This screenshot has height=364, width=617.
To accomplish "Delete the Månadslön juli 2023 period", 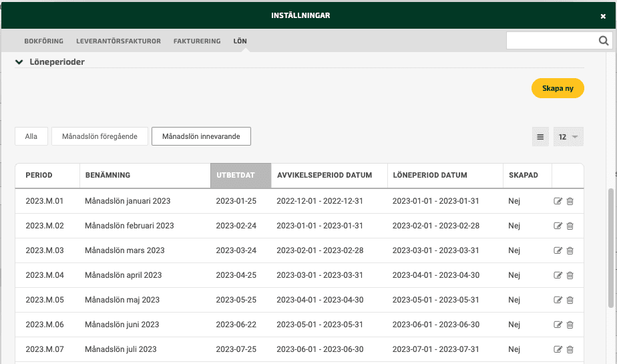I will 570,349.
